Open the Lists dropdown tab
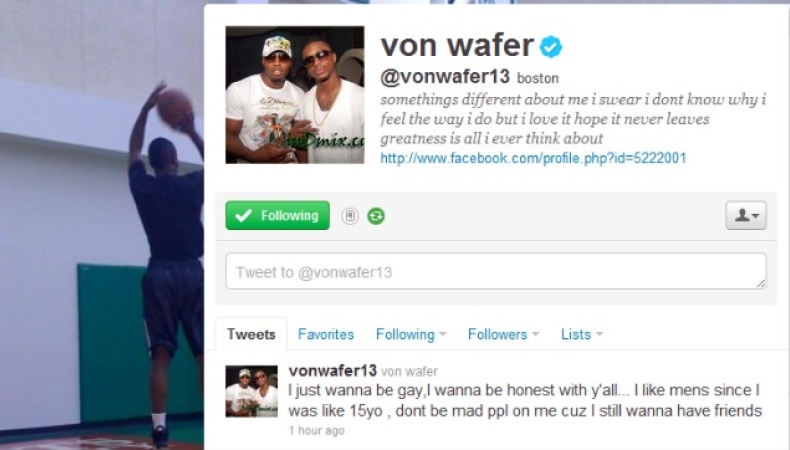This screenshot has height=450, width=790. 581,334
